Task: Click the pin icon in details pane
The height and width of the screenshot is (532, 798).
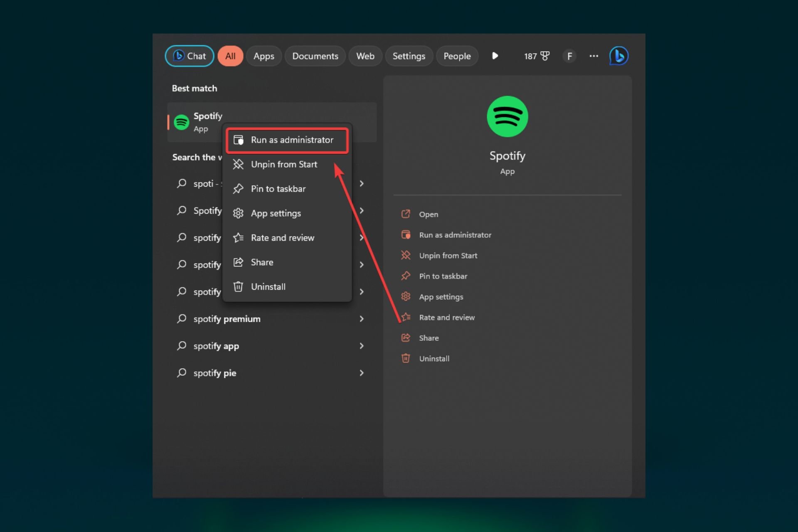Action: (x=406, y=276)
